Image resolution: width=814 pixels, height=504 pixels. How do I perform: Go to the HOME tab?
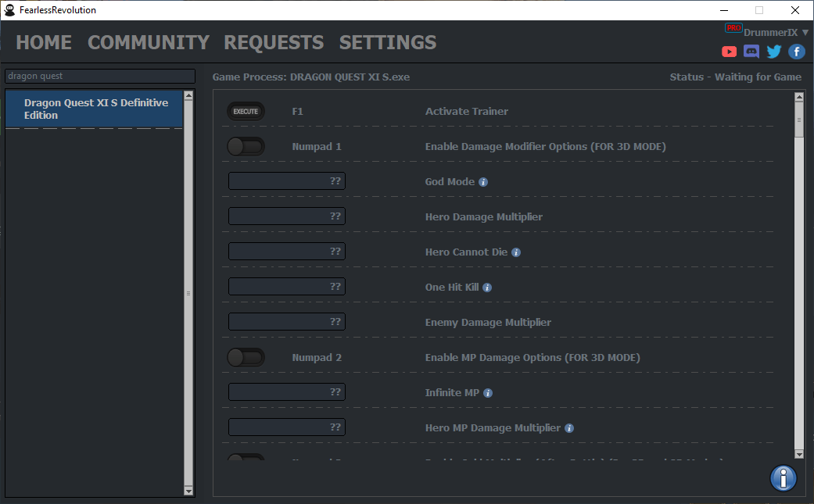point(44,42)
